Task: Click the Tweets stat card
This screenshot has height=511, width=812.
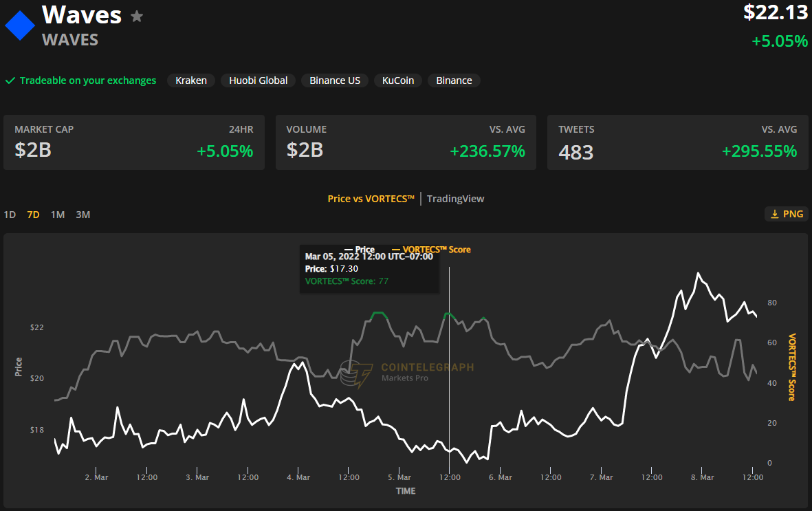Action: tap(677, 142)
